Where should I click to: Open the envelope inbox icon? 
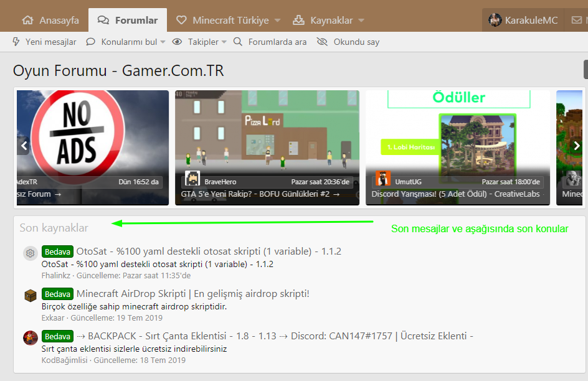tap(576, 20)
